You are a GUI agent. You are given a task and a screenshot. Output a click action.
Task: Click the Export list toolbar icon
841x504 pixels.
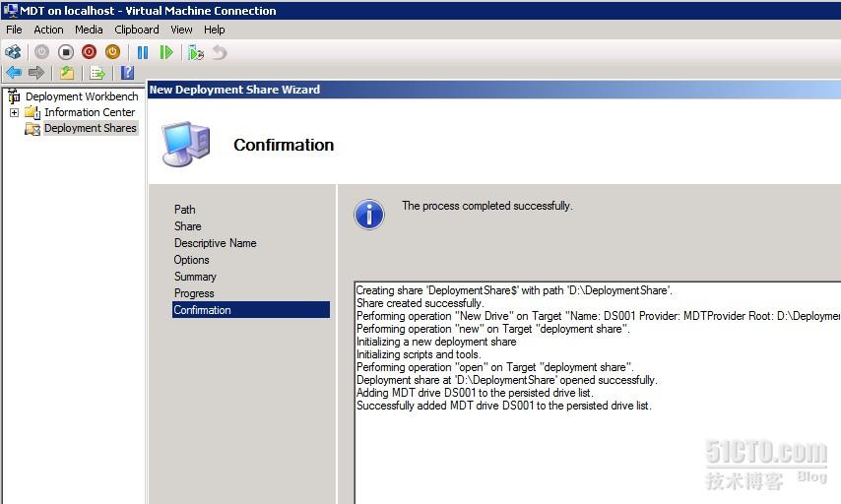(x=97, y=73)
